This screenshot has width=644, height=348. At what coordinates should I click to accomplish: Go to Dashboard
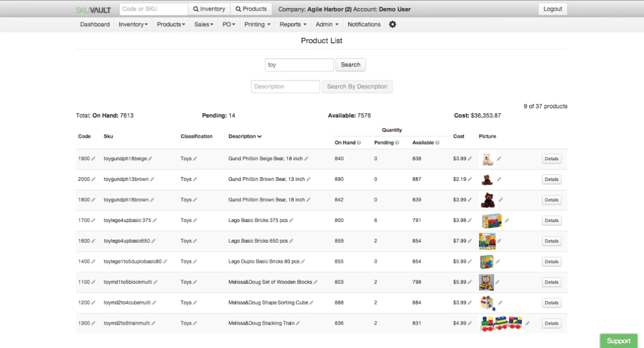pyautogui.click(x=95, y=24)
